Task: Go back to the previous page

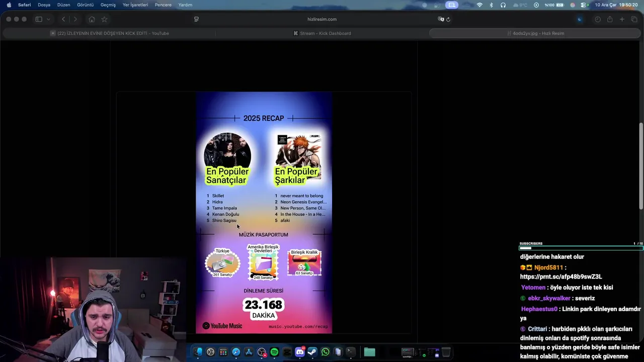Action: pyautogui.click(x=63, y=19)
